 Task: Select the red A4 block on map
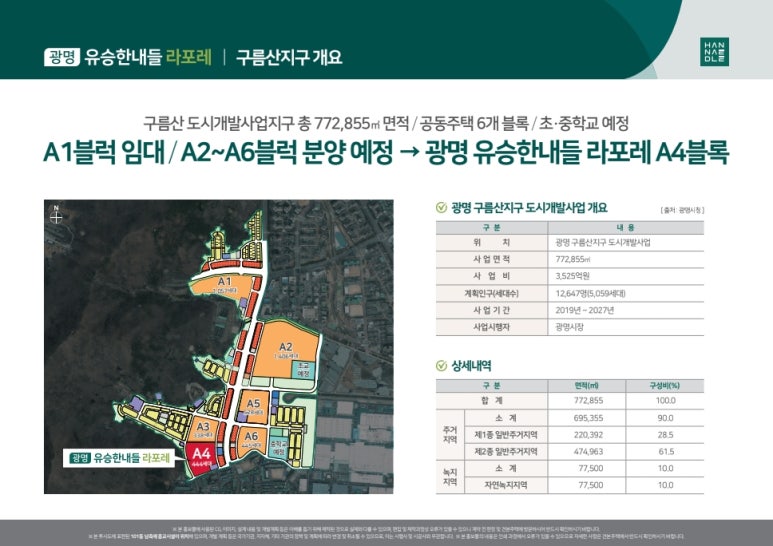coord(201,458)
